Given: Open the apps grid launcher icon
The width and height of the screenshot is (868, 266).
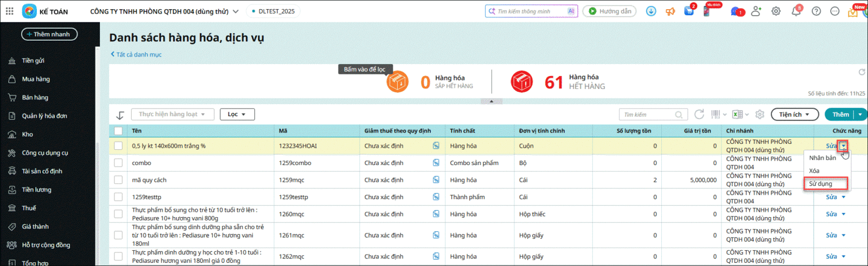Looking at the screenshot, I should coord(10,11).
